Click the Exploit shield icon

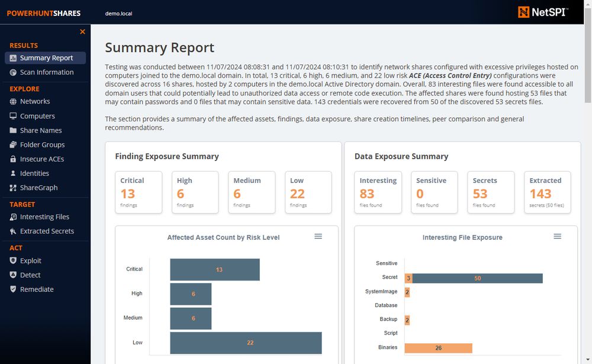pos(13,260)
